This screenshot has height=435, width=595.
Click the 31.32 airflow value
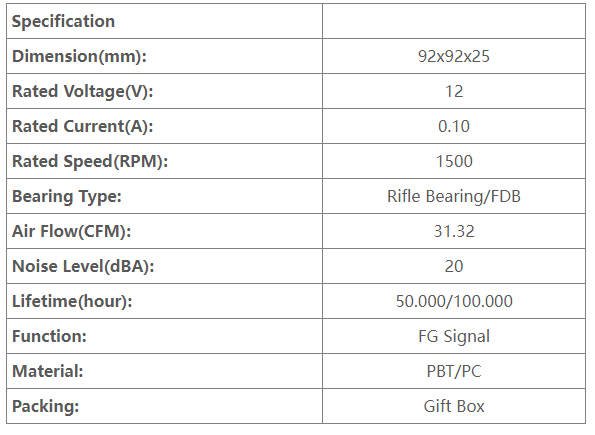tap(454, 232)
